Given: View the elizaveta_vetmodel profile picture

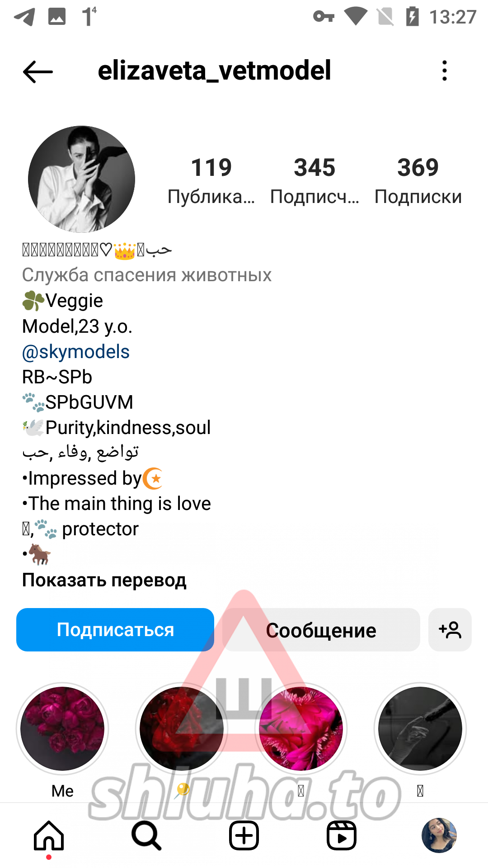Looking at the screenshot, I should 81,179.
